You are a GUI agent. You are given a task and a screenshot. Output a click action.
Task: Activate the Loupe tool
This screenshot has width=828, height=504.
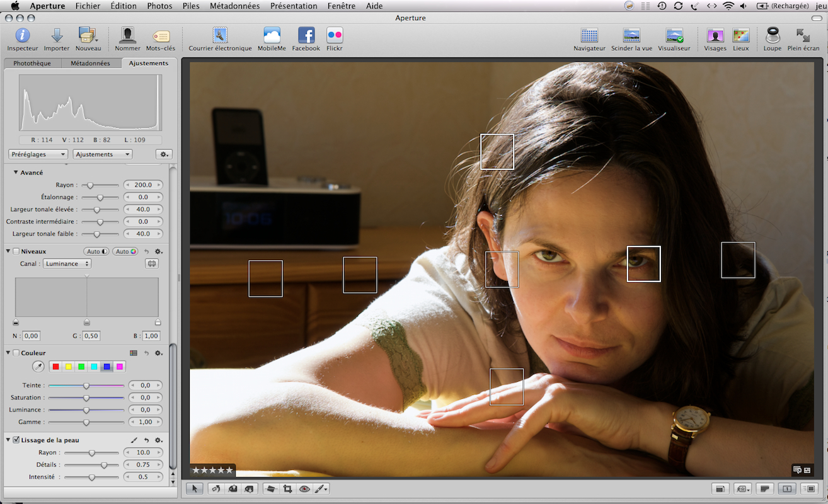(x=773, y=39)
